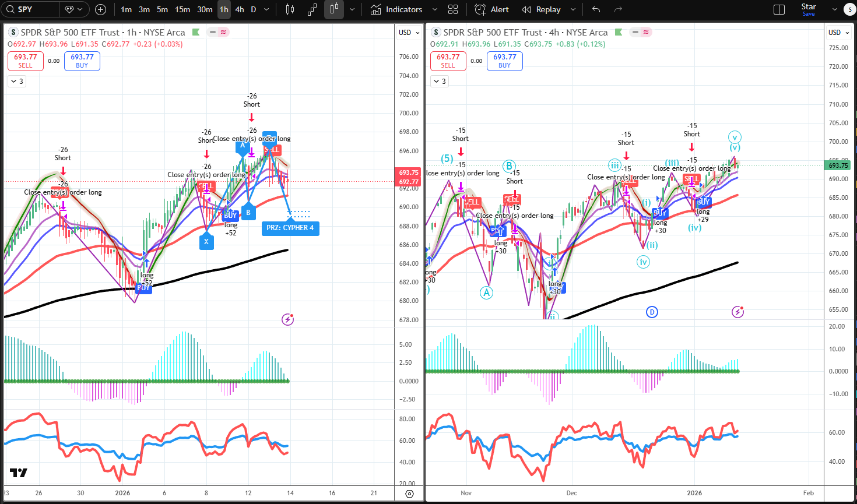Open the diamond plan dropdown beside SPY
The width and height of the screenshot is (857, 504).
[x=75, y=9]
